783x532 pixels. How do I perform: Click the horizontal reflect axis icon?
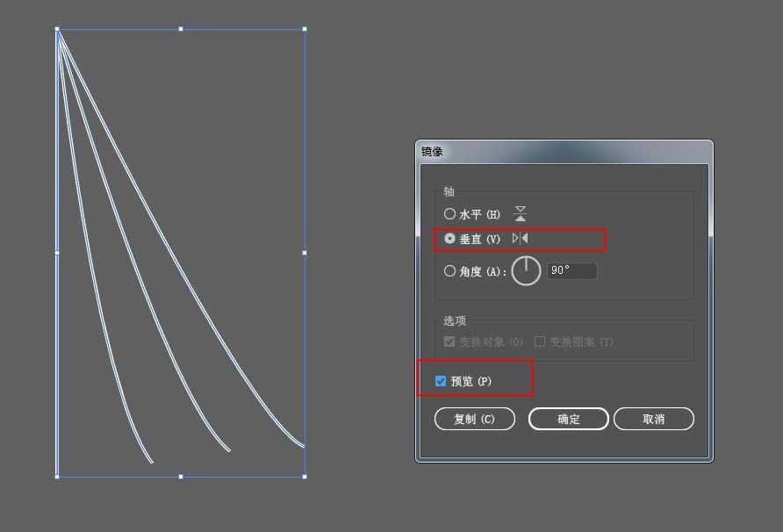point(521,213)
